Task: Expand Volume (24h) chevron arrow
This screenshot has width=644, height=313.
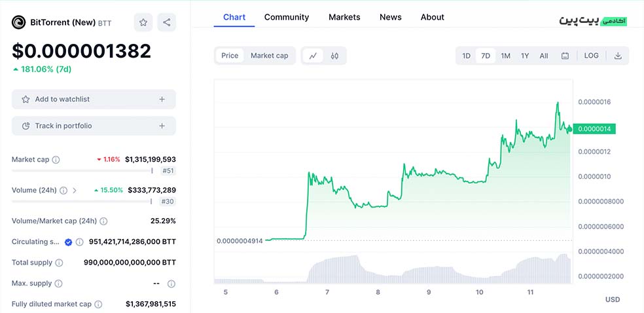Action: click(75, 191)
